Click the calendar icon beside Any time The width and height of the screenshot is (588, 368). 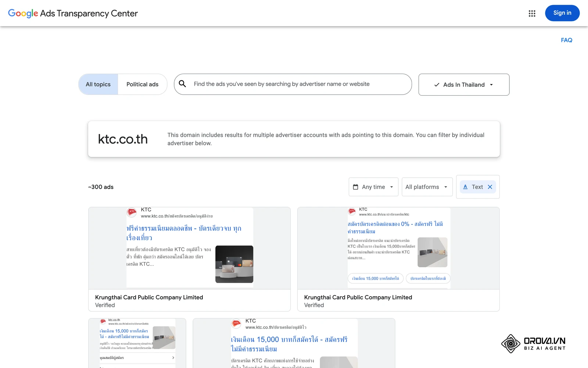click(355, 187)
